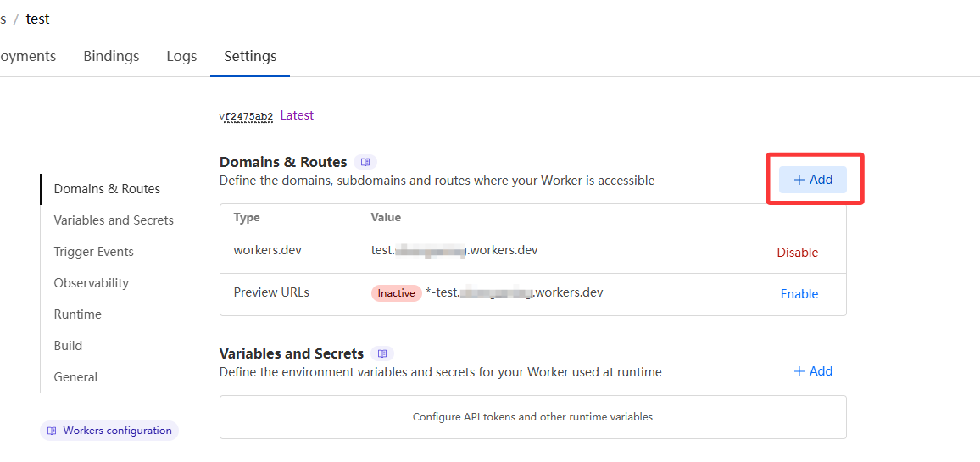Click the Domains & Routes section heading

click(x=283, y=163)
